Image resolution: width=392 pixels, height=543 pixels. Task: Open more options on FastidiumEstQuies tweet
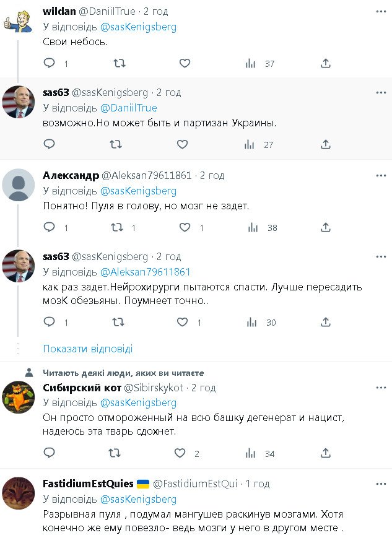pos(380,484)
